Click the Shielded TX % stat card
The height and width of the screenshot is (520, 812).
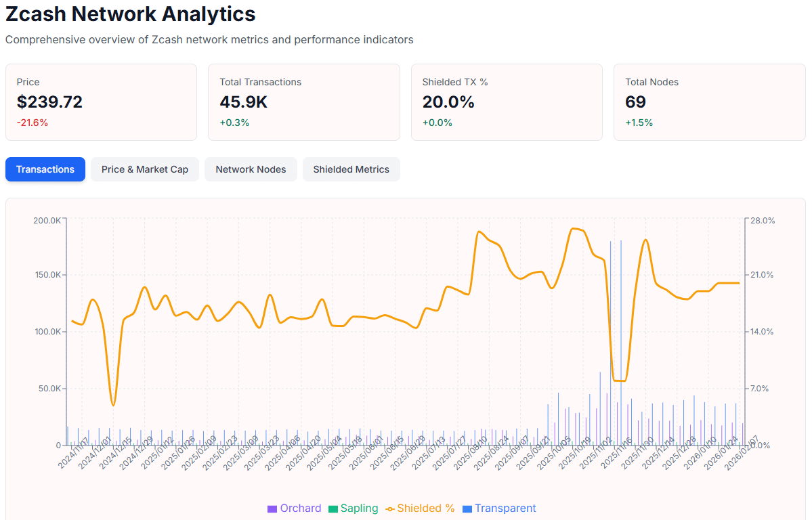[506, 102]
